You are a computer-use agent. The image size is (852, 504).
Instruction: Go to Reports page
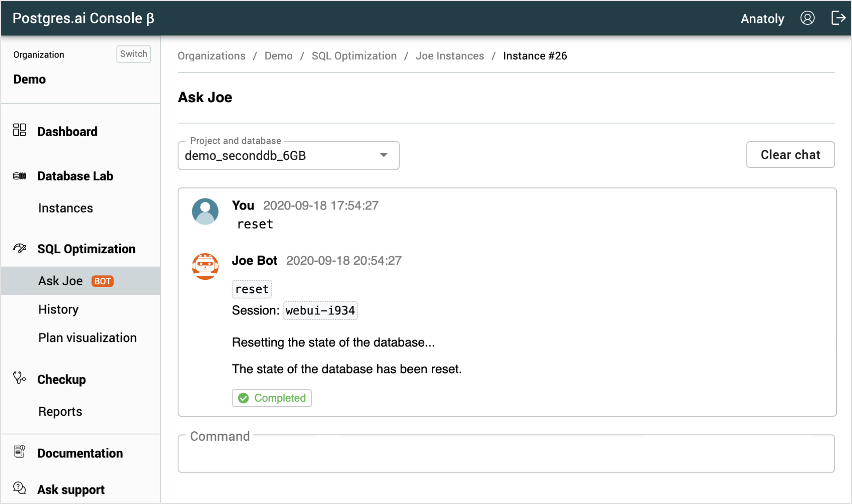pos(60,411)
